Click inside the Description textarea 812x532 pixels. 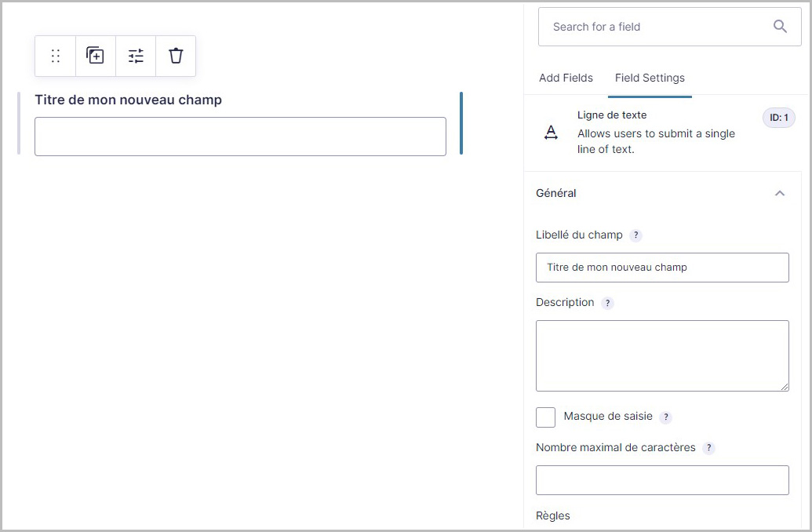pos(661,355)
